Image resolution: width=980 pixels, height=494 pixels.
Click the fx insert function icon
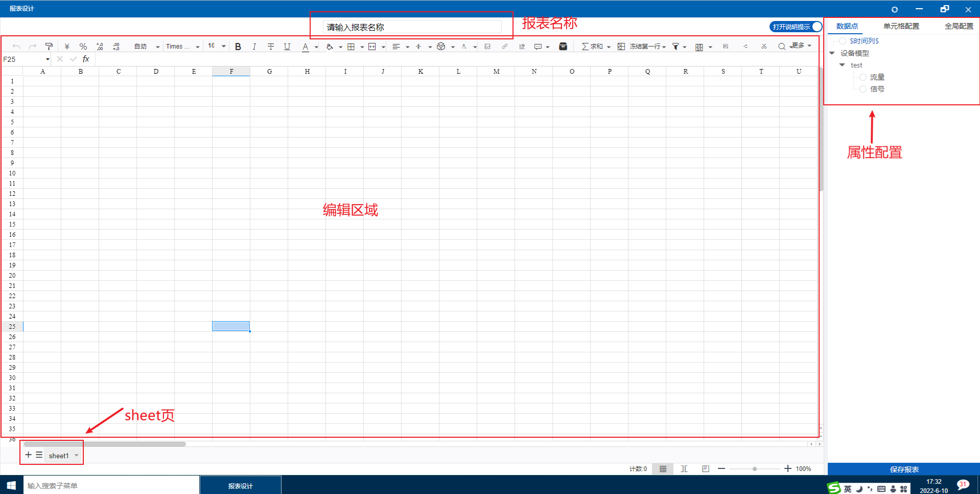[86, 59]
